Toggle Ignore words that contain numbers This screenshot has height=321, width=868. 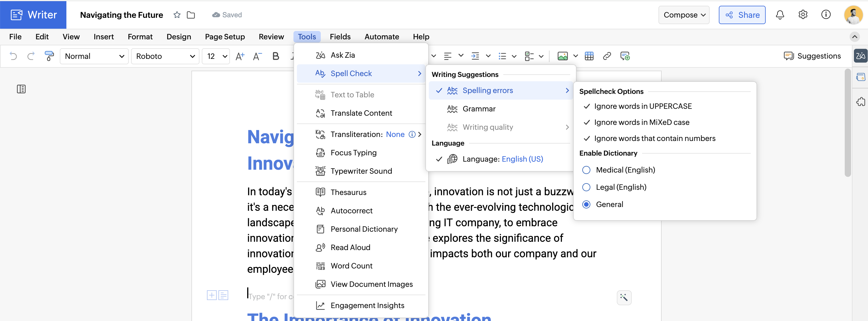pos(654,138)
